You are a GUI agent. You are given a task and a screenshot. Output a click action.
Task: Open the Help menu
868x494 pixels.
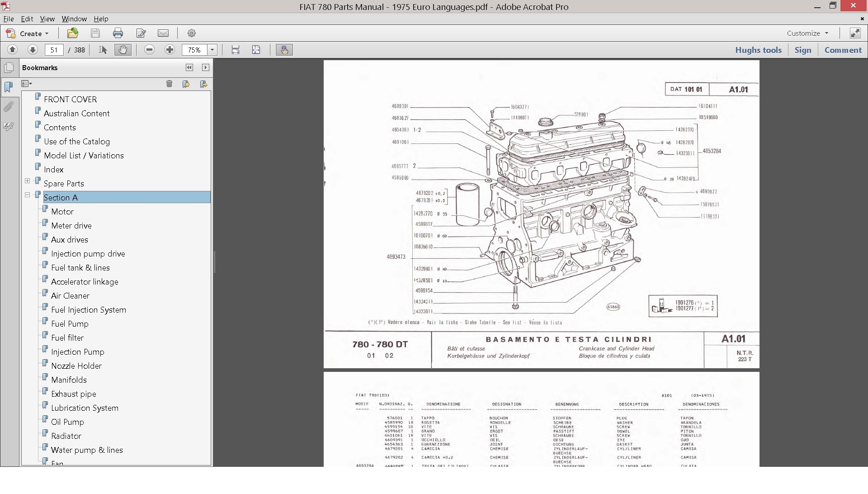click(101, 19)
